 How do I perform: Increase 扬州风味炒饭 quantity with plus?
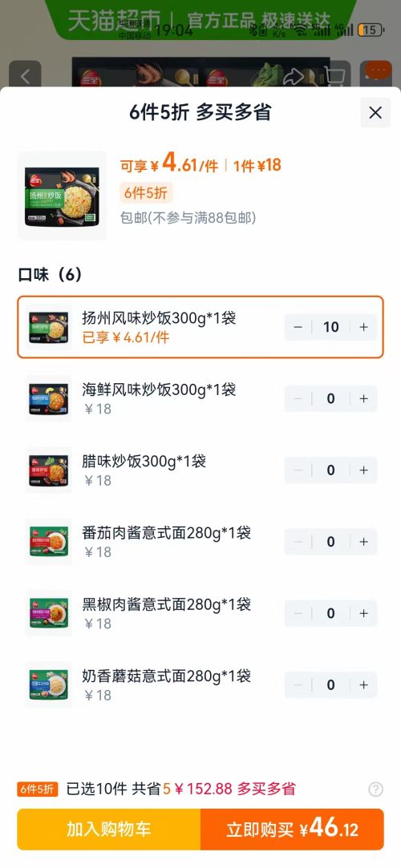point(363,327)
